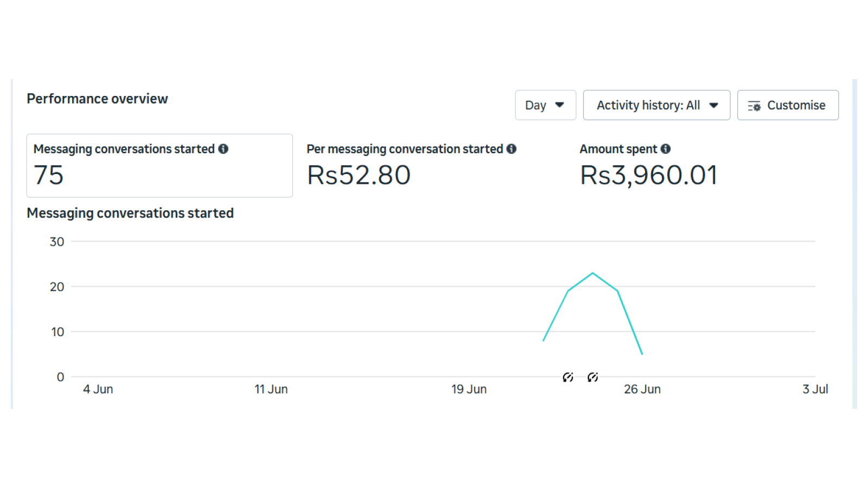
Task: Click the Customise settings icon
Action: click(754, 106)
